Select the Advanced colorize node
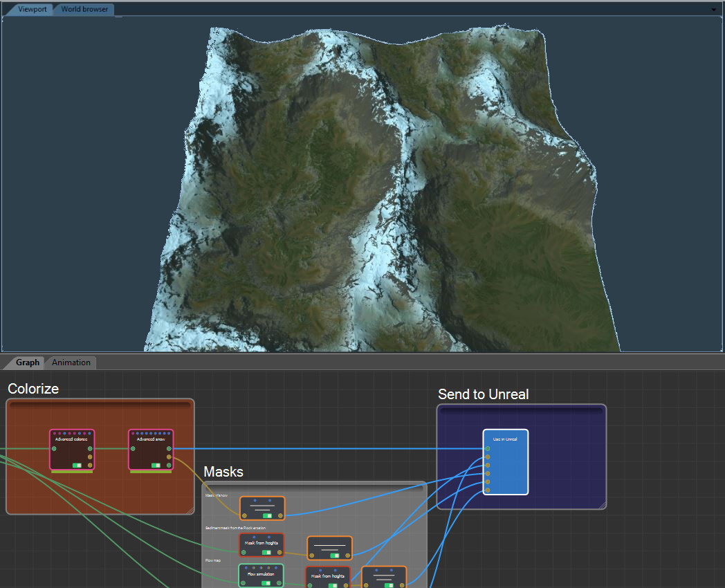Viewport: 725px width, 588px height. 73,450
